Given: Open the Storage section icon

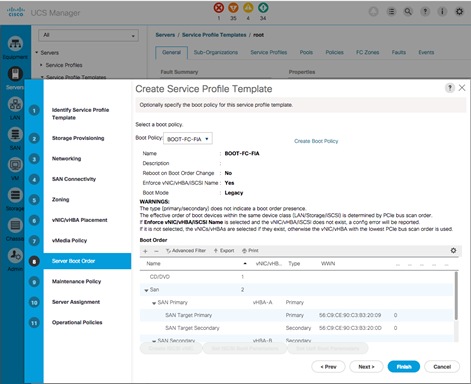Looking at the screenshot, I should click(15, 195).
